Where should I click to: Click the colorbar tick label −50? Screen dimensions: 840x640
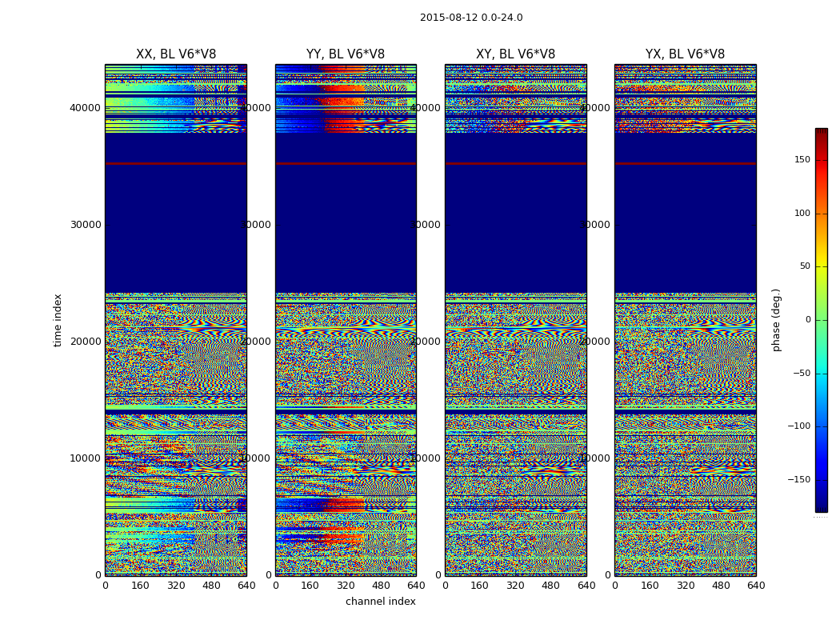pos(802,374)
